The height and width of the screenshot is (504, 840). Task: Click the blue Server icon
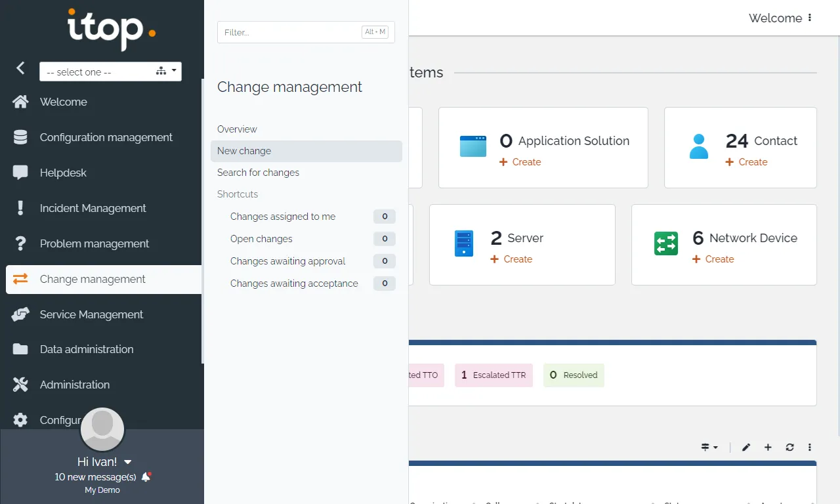coord(464,243)
